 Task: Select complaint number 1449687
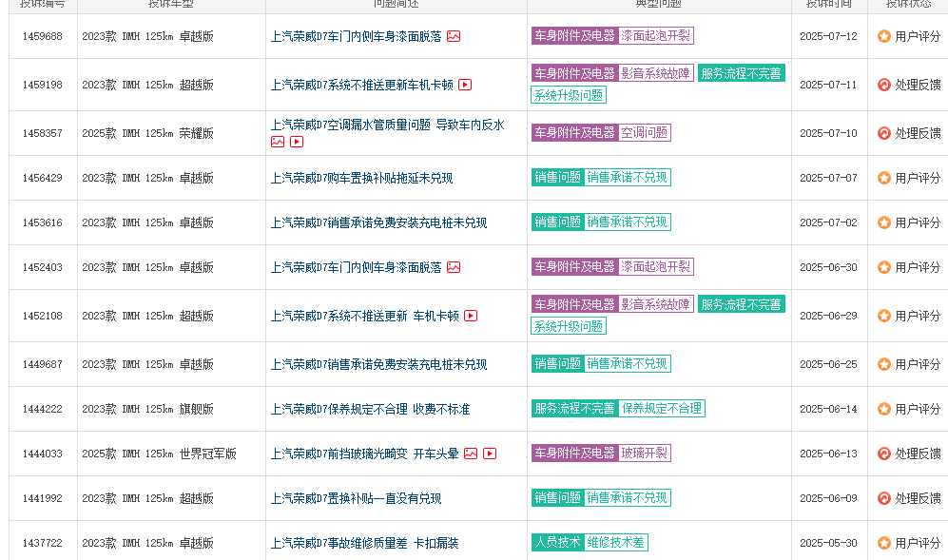[x=43, y=364]
